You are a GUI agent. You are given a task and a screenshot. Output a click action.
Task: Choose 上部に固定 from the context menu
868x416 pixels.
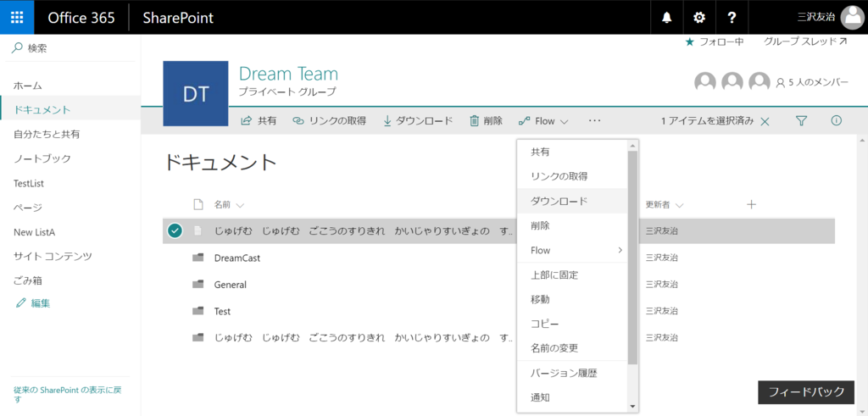572,275
